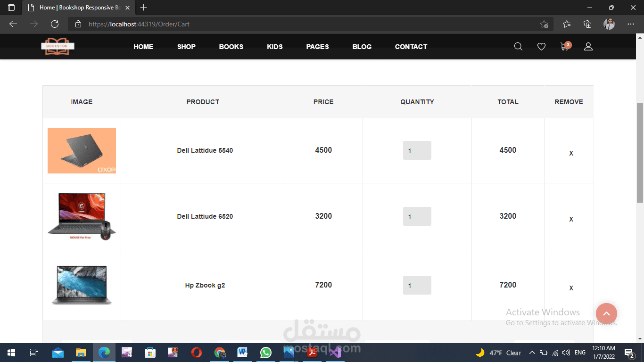Image resolution: width=644 pixels, height=362 pixels.
Task: Open Task View on the taskbar
Action: click(33, 353)
